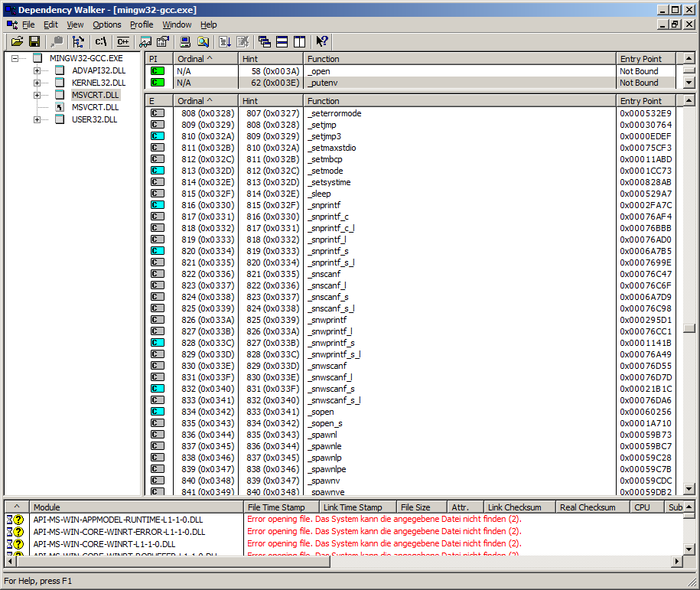700x590 pixels.
Task: Sort modules by Link Checksum header
Action: point(519,507)
